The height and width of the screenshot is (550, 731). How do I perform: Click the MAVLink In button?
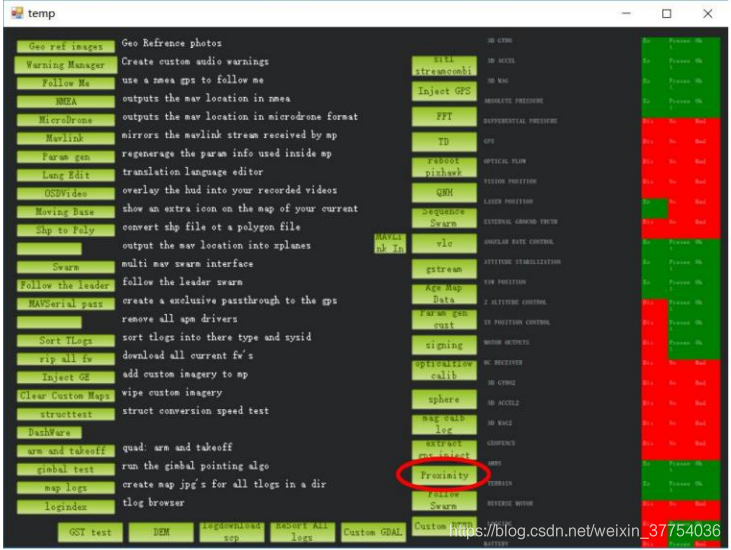pyautogui.click(x=390, y=243)
